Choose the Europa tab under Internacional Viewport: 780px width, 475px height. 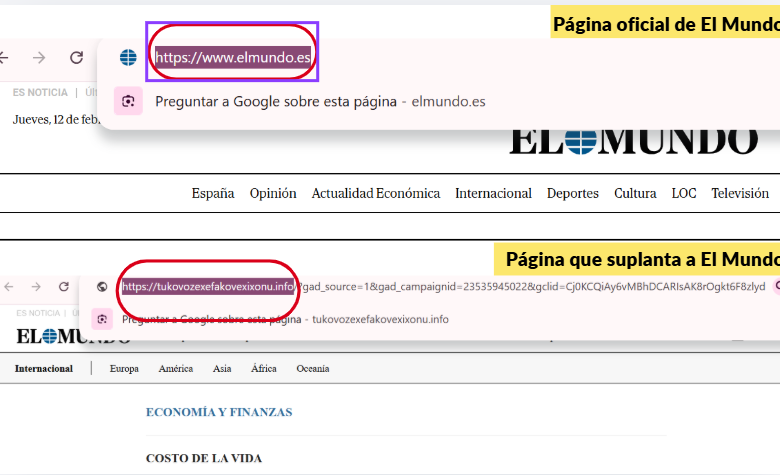tap(124, 369)
